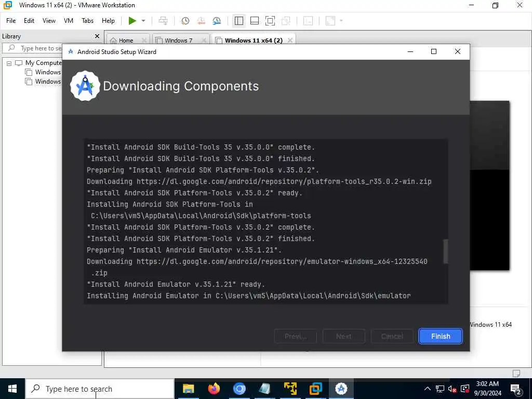Close the Windows 11 x64 (2) tab
Viewport: 532px width, 399px height.
290,41
